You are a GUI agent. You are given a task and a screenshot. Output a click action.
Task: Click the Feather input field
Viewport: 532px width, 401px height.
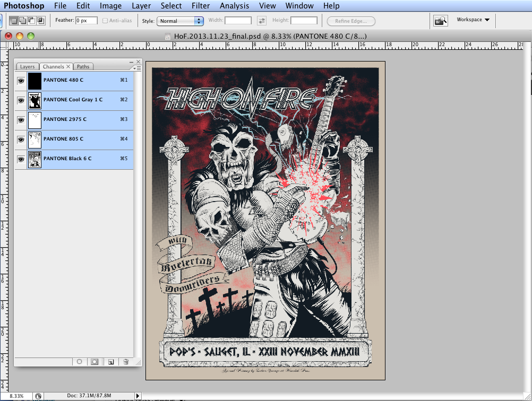click(87, 21)
